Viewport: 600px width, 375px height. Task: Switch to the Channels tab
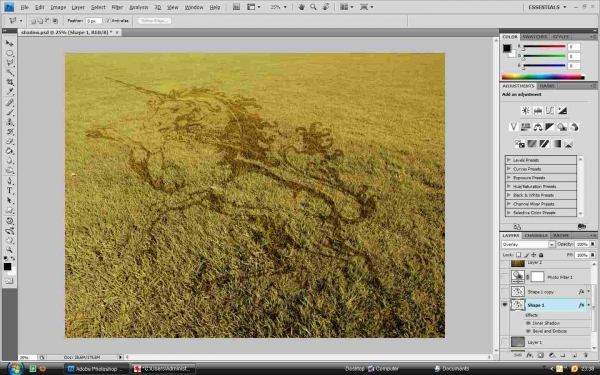point(536,235)
